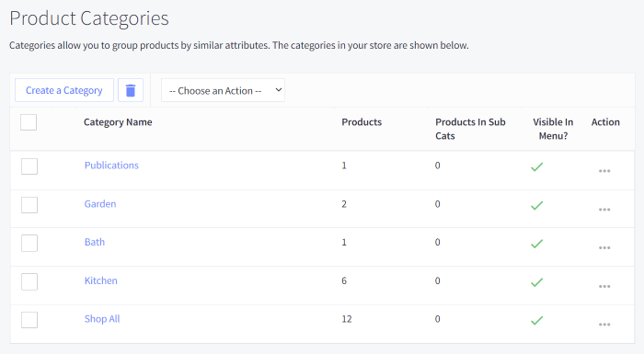Open action menu for Garden row
Screen dimensions: 644x354
click(x=604, y=210)
